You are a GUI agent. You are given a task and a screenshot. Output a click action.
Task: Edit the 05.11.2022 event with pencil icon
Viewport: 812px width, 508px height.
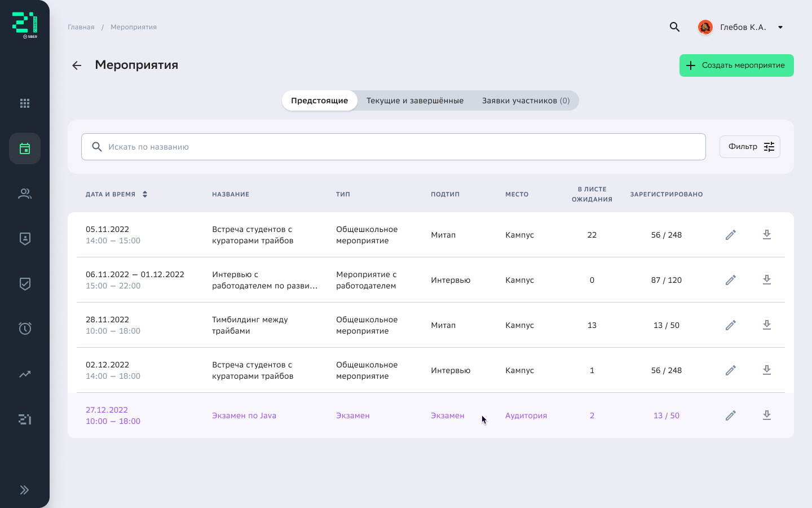(730, 235)
